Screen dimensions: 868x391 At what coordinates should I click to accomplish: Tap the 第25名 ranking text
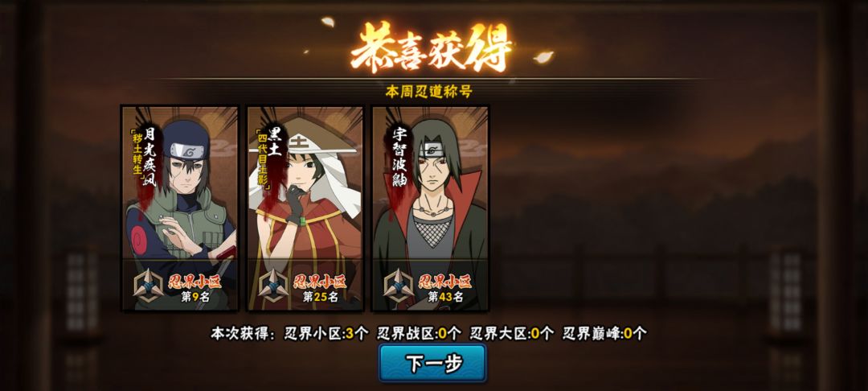[x=321, y=297]
